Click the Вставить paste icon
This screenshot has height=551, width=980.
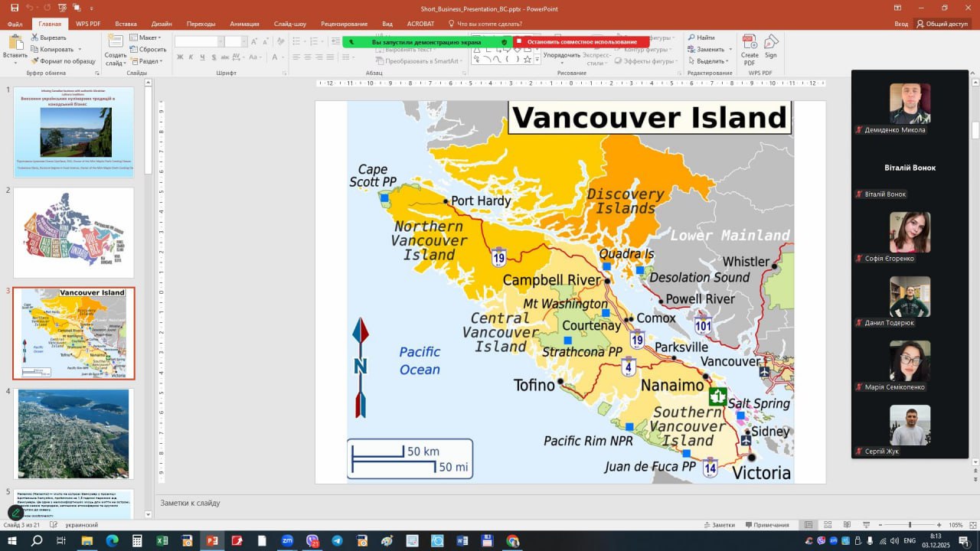[x=15, y=47]
